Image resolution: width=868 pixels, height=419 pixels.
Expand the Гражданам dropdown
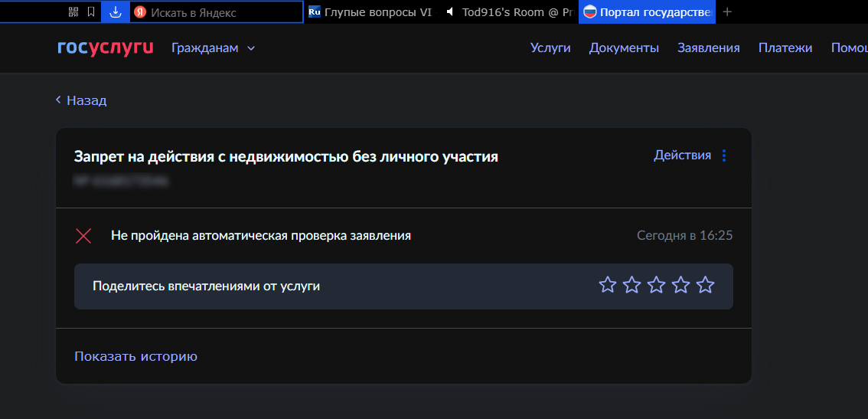(213, 47)
